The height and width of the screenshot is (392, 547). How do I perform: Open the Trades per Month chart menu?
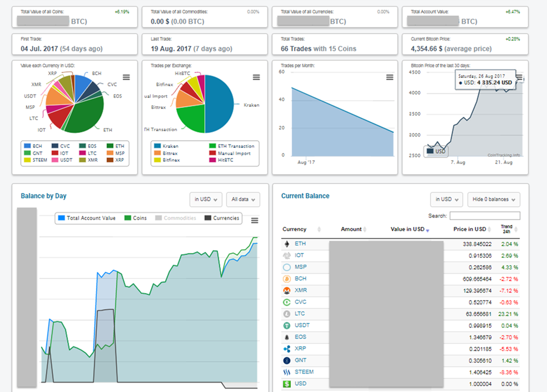pyautogui.click(x=390, y=77)
